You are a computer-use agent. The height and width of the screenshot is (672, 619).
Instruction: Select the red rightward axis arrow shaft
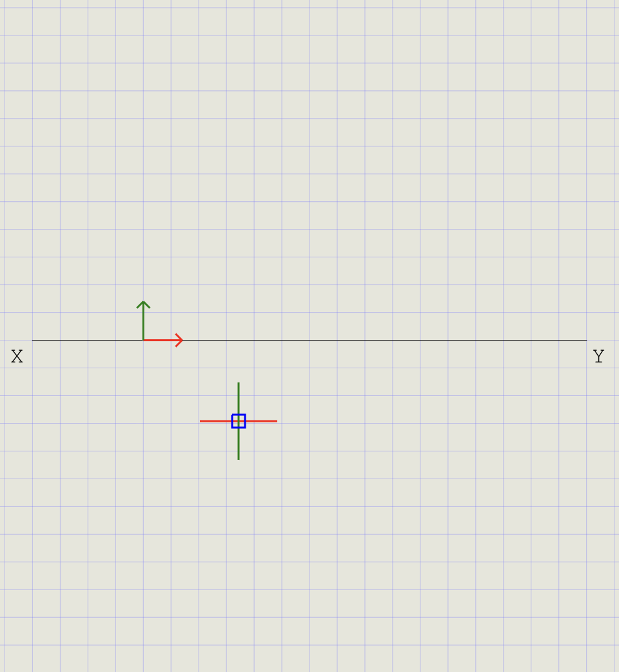(161, 340)
